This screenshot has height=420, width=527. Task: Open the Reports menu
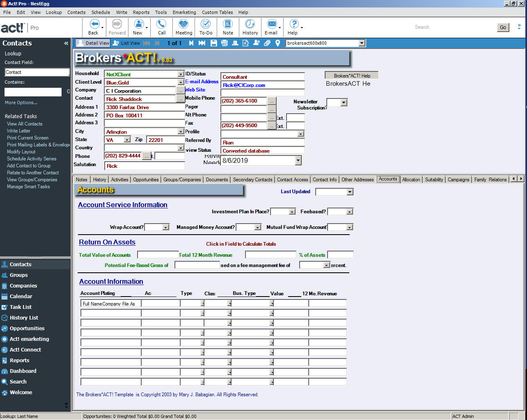[x=141, y=12]
